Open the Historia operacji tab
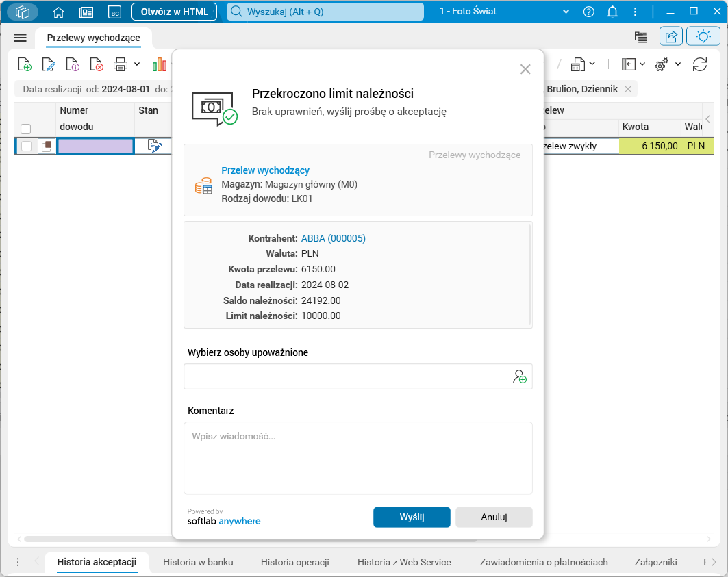The width and height of the screenshot is (728, 577). [x=294, y=562]
